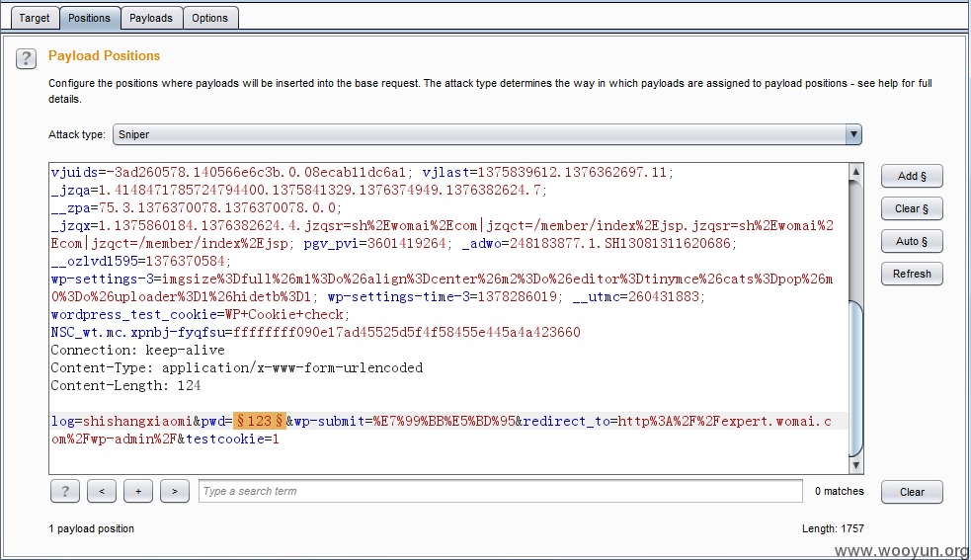971x560 pixels.
Task: Click the 'Length: 1757' status text
Action: point(833,529)
